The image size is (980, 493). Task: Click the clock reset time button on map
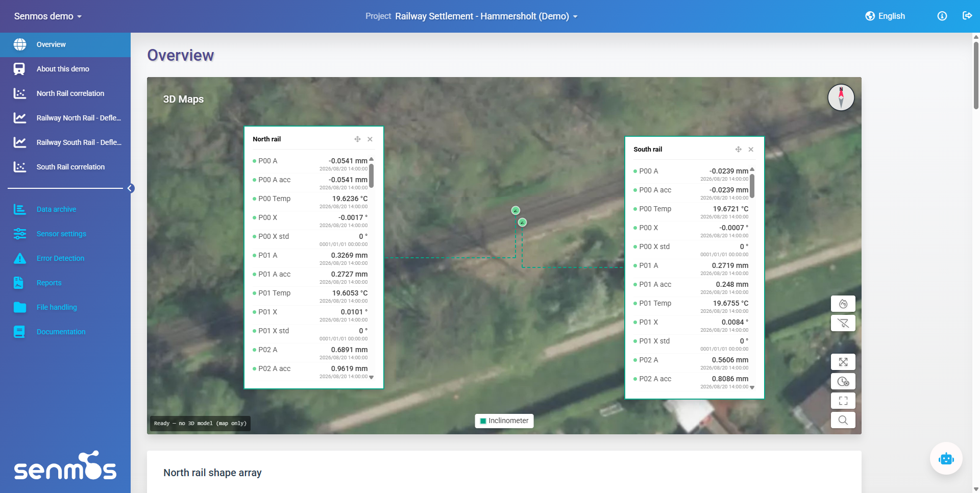pos(843,381)
